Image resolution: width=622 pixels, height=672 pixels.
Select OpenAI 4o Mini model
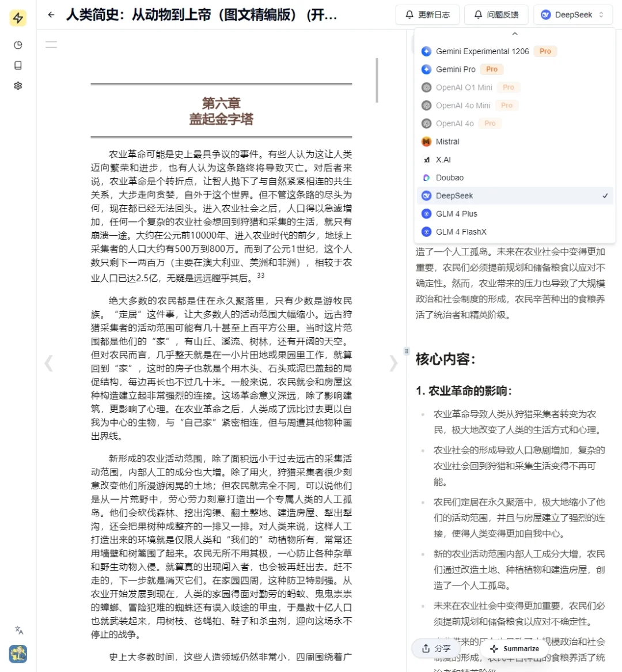point(515,105)
